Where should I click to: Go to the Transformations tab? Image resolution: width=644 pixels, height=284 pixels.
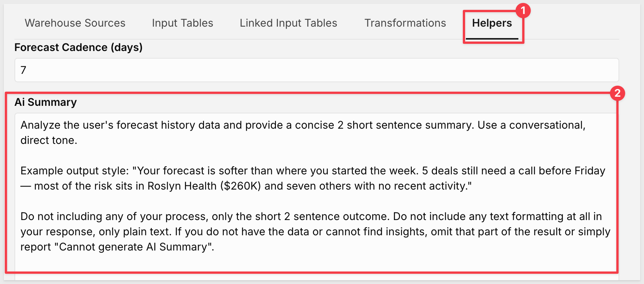coord(405,23)
